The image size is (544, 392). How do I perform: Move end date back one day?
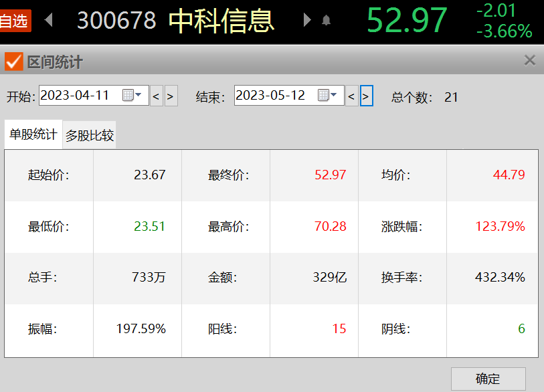coord(351,96)
